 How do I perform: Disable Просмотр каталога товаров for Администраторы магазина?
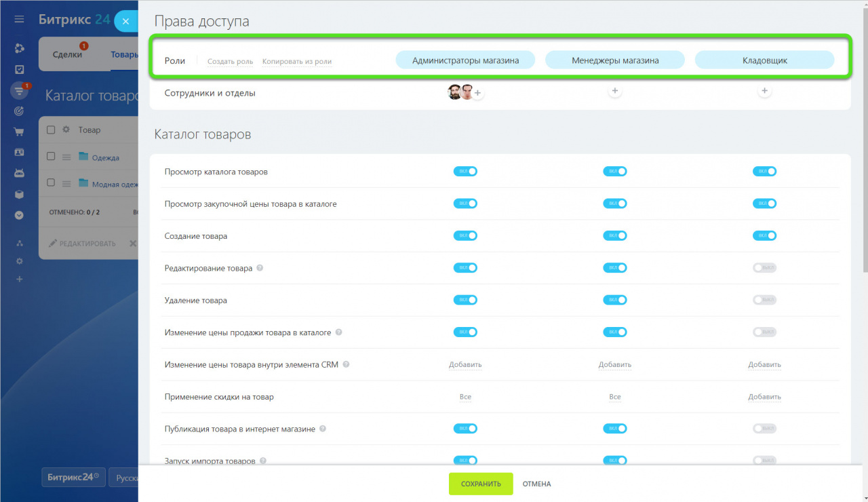pyautogui.click(x=465, y=172)
